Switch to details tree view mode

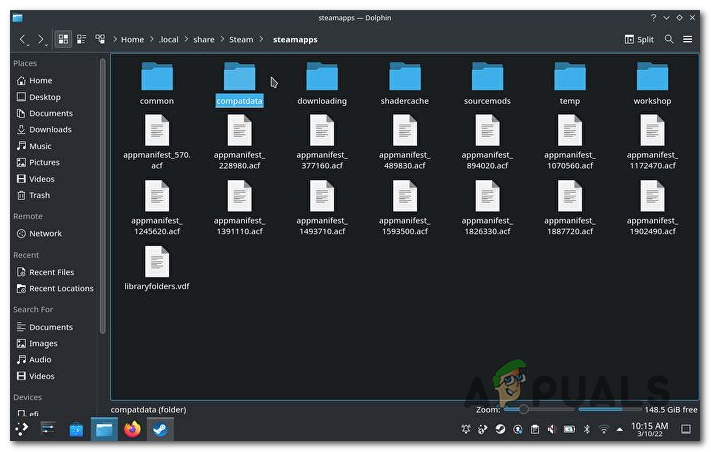tap(100, 39)
